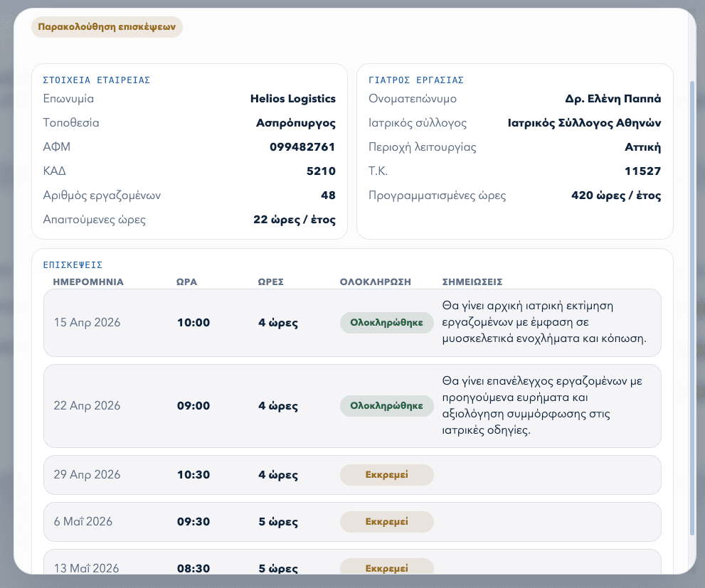Click the notes text of 22 Απρ visit
This screenshot has height=588, width=705.
tap(542, 405)
